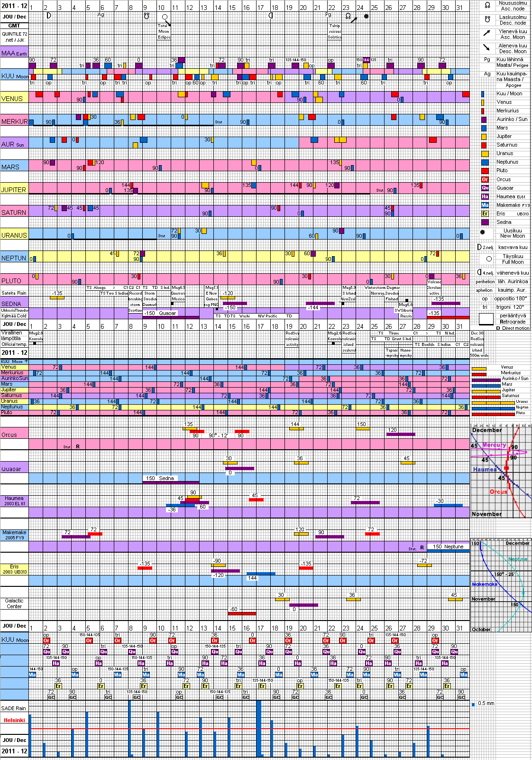The width and height of the screenshot is (532, 760).
Task: Click the red Orcus 'Or' legend icon
Action: tap(485, 179)
